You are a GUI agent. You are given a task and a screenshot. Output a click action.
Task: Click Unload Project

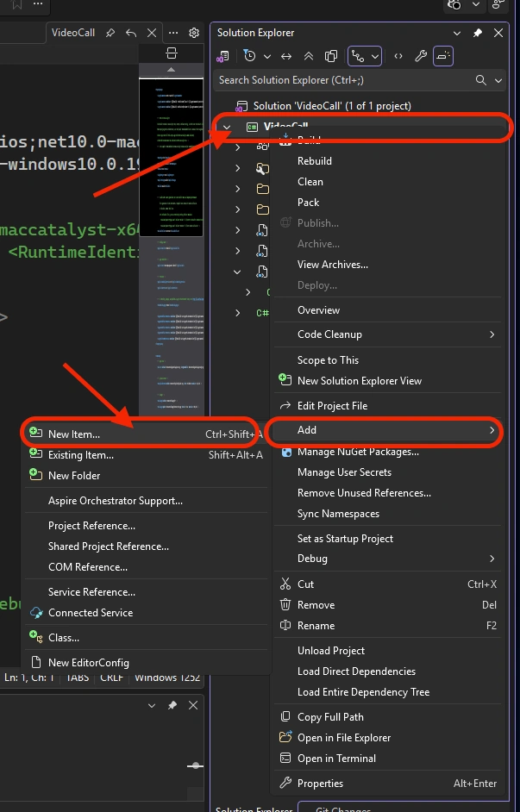coord(331,651)
